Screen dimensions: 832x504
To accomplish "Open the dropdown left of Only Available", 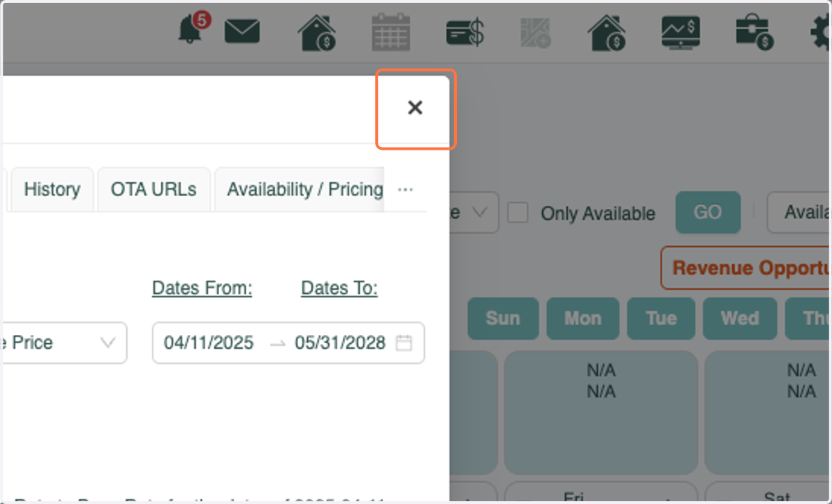I will click(473, 212).
